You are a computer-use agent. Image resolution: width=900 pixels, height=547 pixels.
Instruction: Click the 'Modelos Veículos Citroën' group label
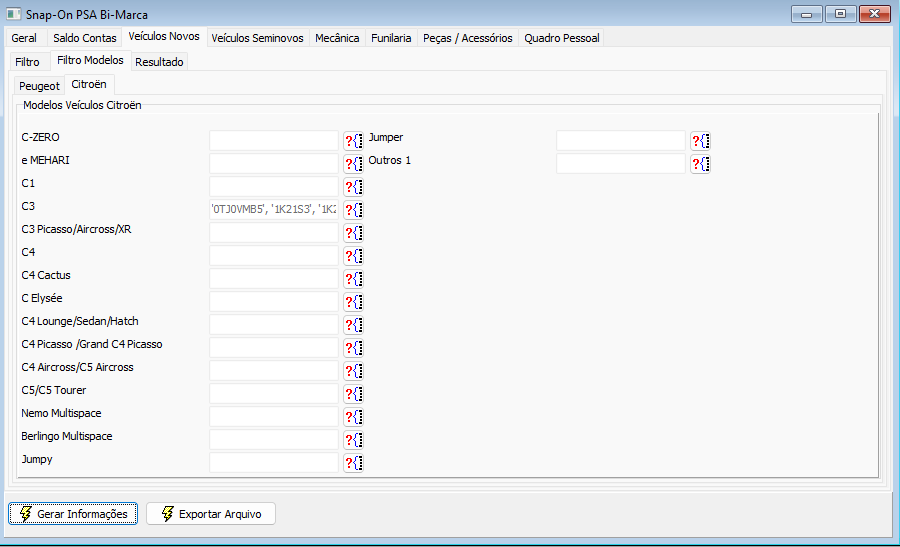pyautogui.click(x=82, y=105)
